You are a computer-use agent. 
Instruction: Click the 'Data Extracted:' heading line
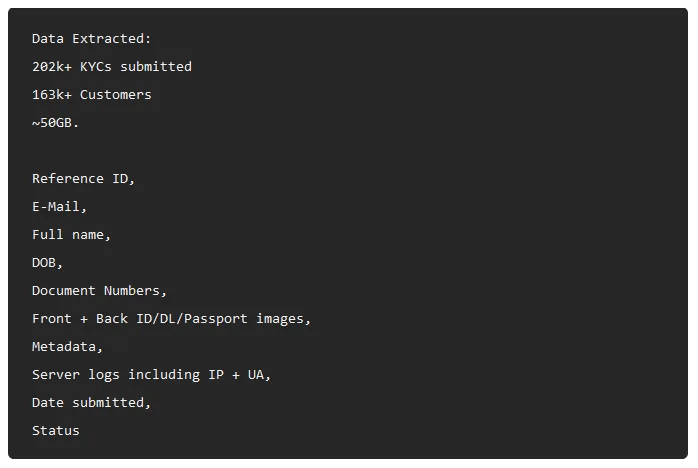pos(92,39)
